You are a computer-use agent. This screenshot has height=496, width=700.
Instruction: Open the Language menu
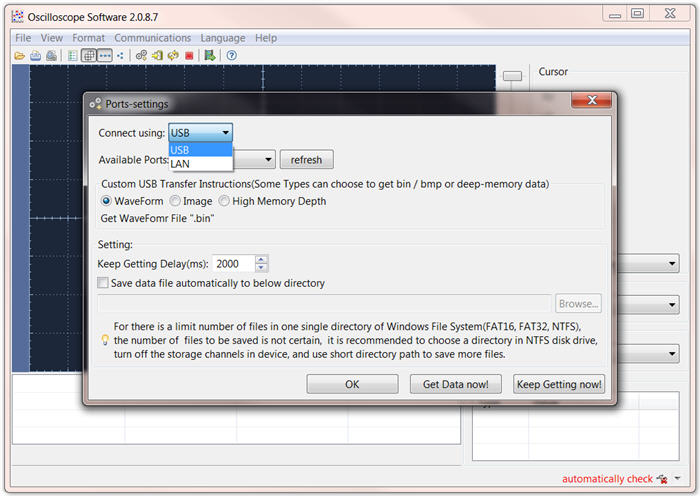coord(223,38)
